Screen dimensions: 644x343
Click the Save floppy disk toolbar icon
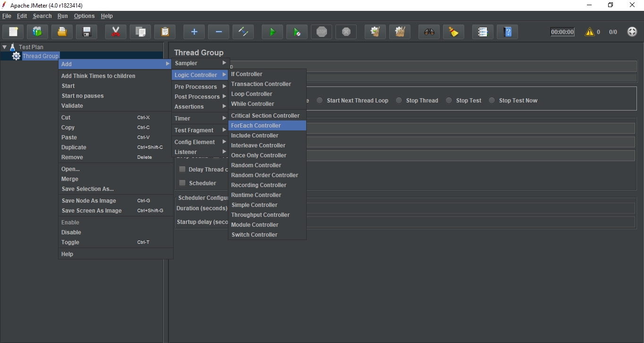86,32
